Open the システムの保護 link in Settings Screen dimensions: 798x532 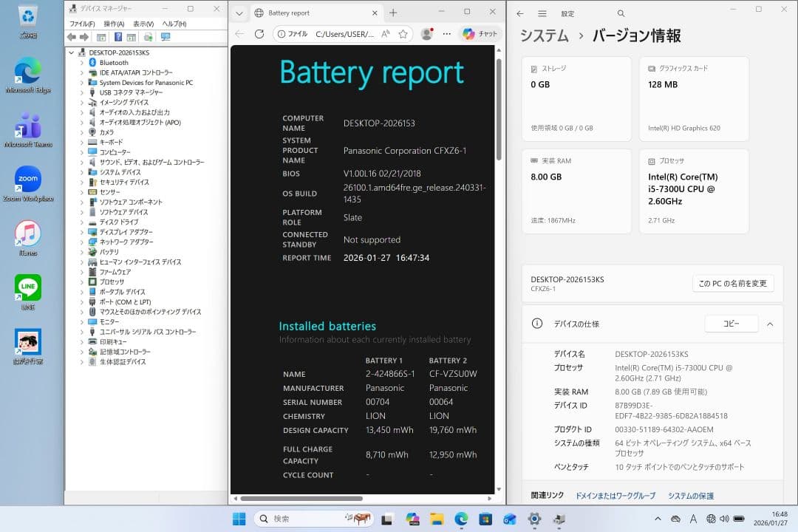coord(689,495)
